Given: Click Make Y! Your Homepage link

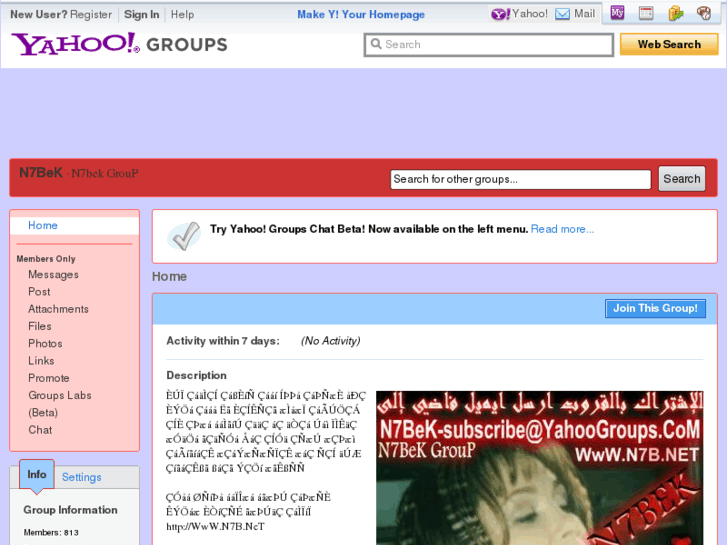Looking at the screenshot, I should click(x=361, y=14).
